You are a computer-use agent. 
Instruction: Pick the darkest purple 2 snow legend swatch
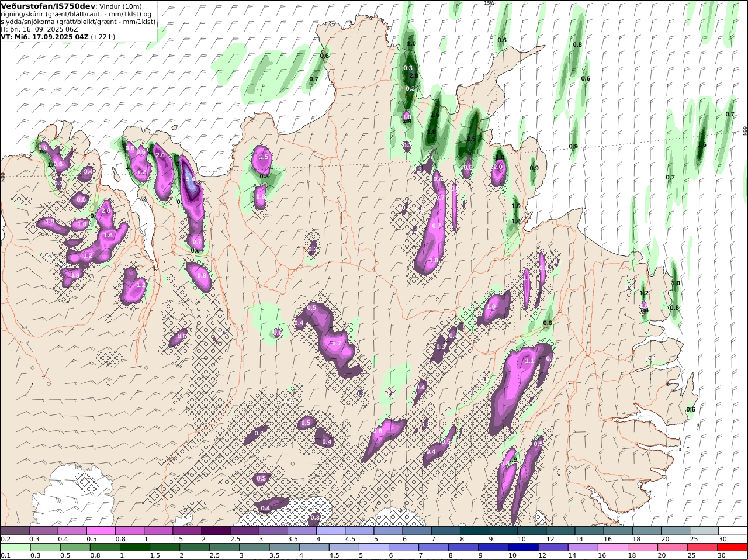coord(215,531)
